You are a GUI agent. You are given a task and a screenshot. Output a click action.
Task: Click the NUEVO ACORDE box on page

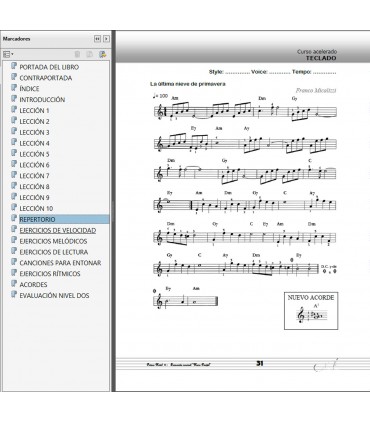click(x=311, y=311)
